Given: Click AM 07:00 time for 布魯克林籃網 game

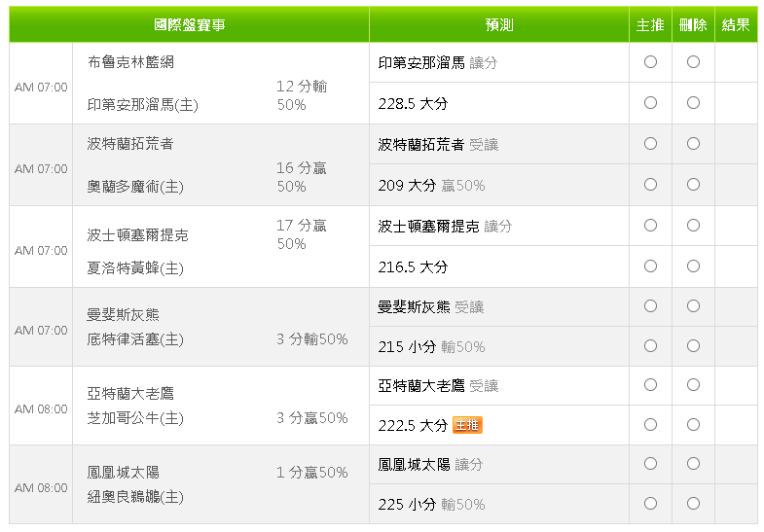Looking at the screenshot, I should [x=41, y=88].
